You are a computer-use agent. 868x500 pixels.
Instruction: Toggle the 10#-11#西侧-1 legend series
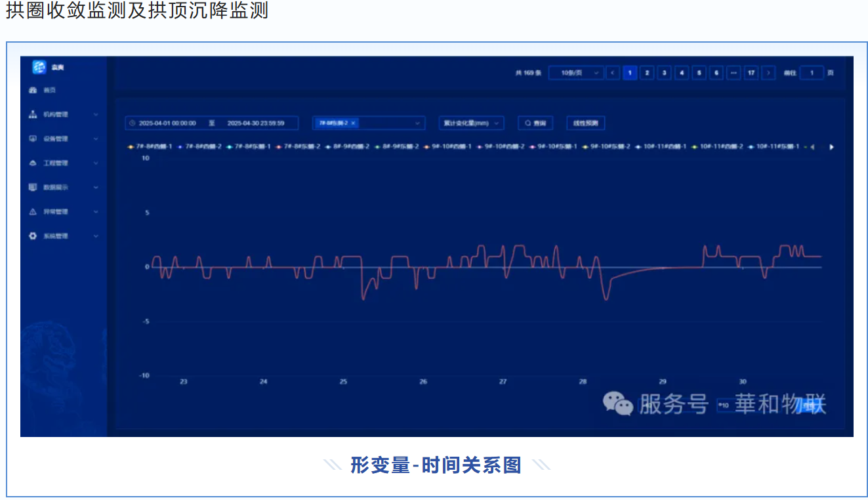tap(661, 147)
